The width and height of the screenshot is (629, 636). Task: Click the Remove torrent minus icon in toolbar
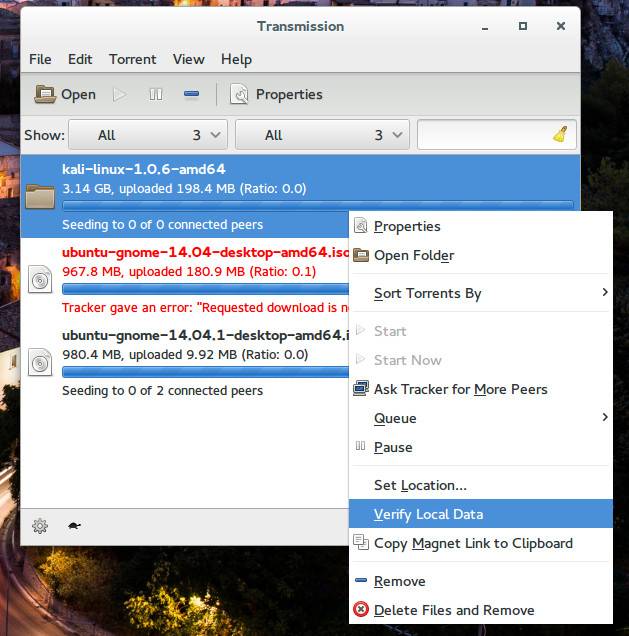(191, 94)
